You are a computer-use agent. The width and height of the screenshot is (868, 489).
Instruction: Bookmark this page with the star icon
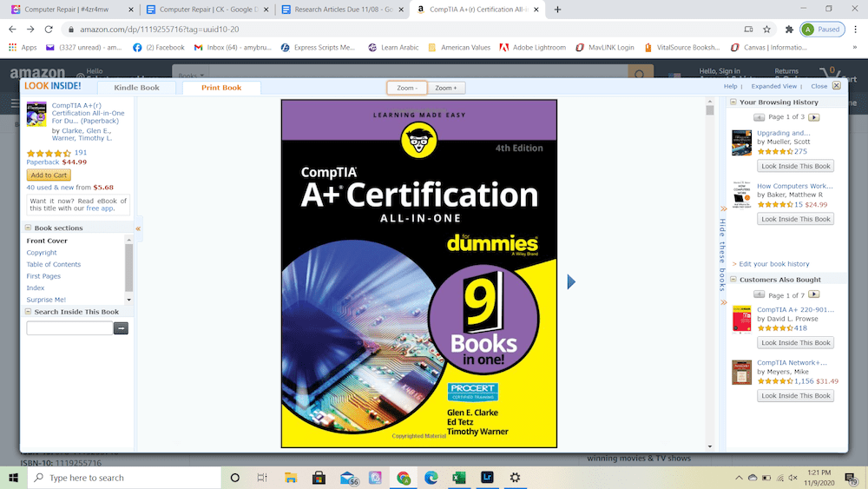click(766, 30)
